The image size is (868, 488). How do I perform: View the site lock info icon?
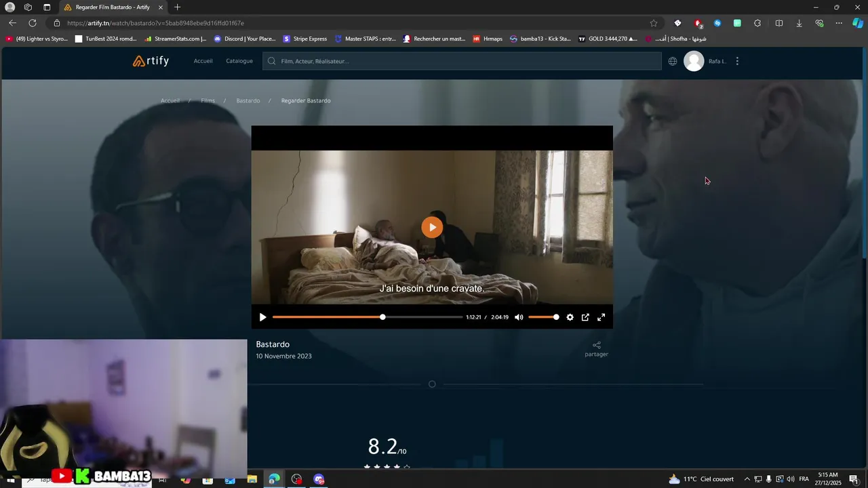pos(57,23)
